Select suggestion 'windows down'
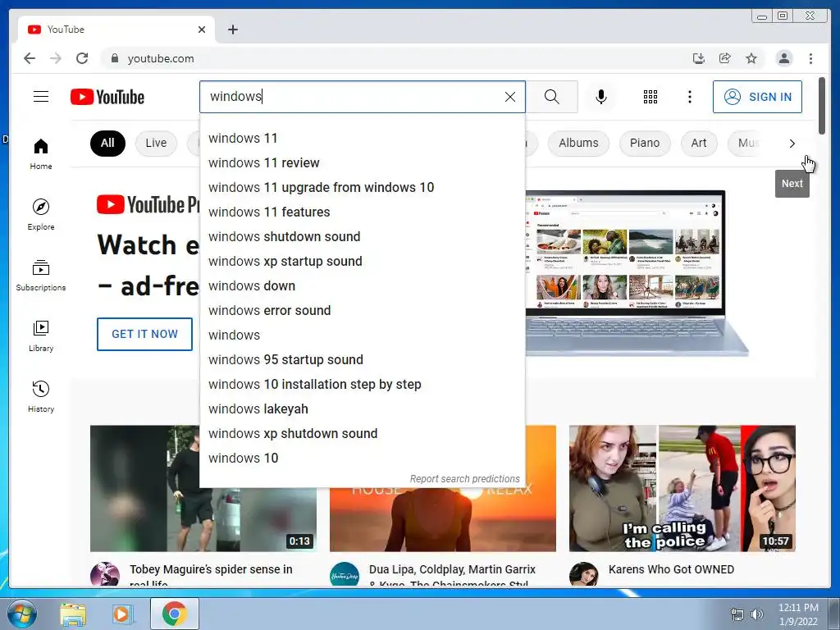Image resolution: width=840 pixels, height=630 pixels. [362, 286]
